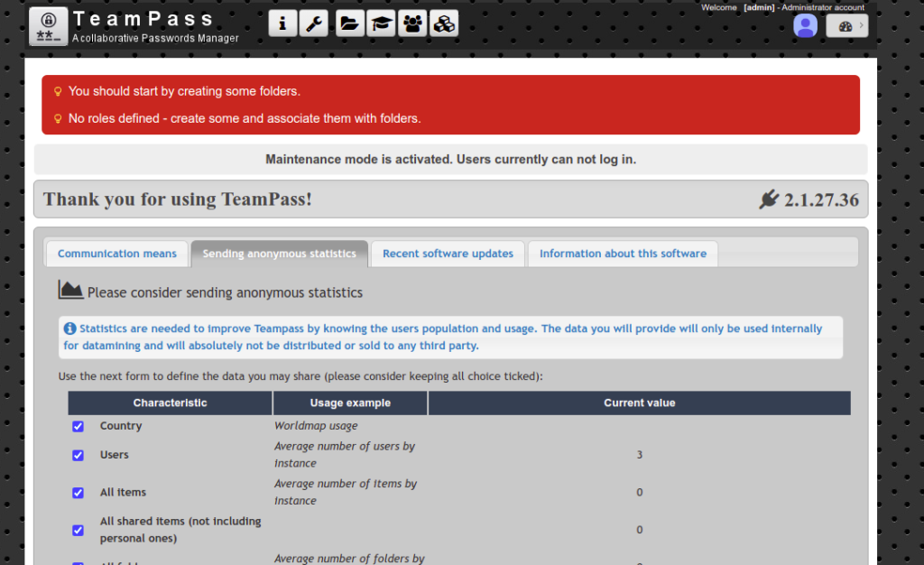
Task: Click the plug icon beside version number
Action: tap(769, 199)
